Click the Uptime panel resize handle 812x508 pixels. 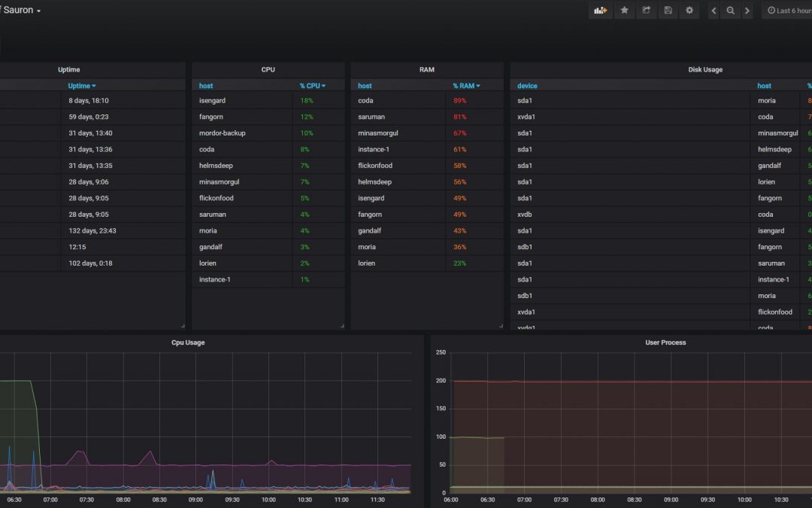coord(183,326)
